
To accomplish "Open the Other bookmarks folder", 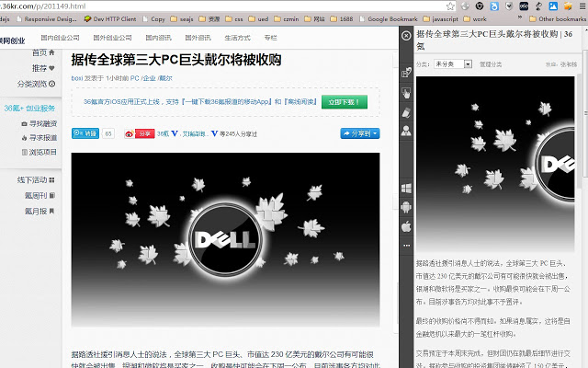I will pyautogui.click(x=558, y=18).
